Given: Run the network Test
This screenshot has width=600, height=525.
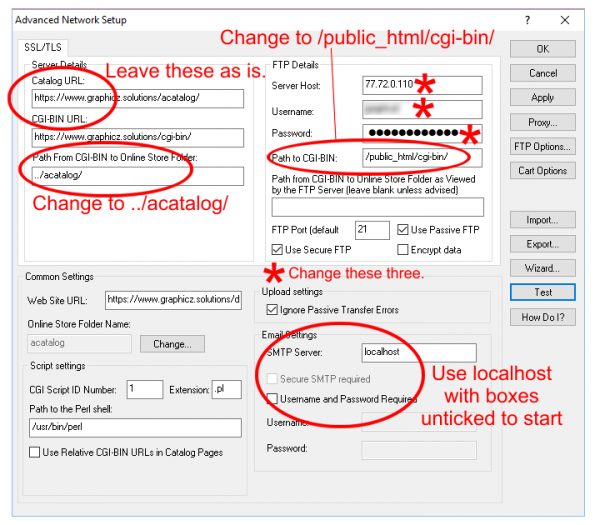Looking at the screenshot, I should pos(543,293).
